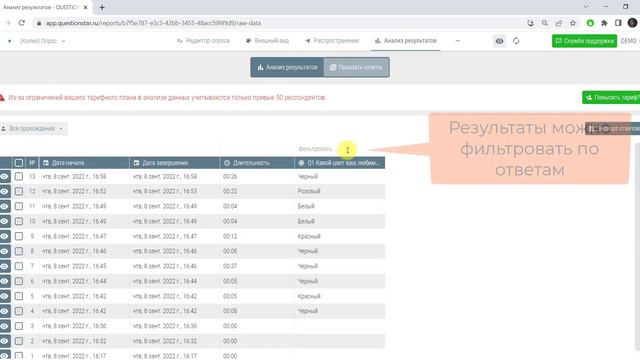This screenshot has width=640, height=360.
Task: Click the green 'Служба поддержки' button
Action: [x=584, y=41]
